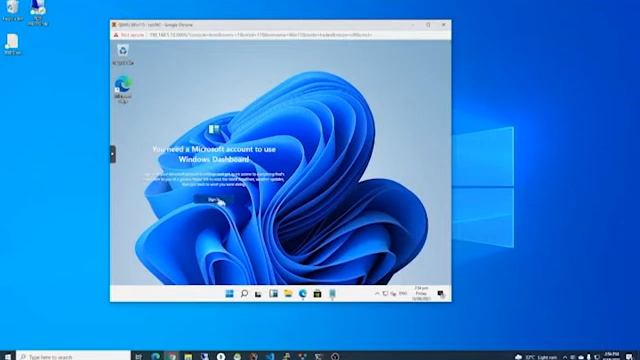Click the Chrome window title bar text

(156, 25)
